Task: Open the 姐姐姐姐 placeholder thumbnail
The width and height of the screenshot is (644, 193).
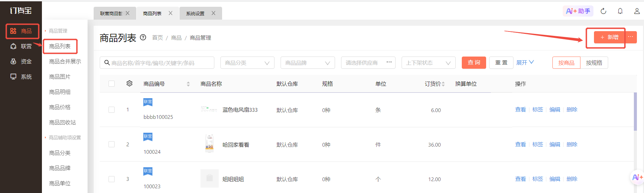Action: tap(210, 178)
